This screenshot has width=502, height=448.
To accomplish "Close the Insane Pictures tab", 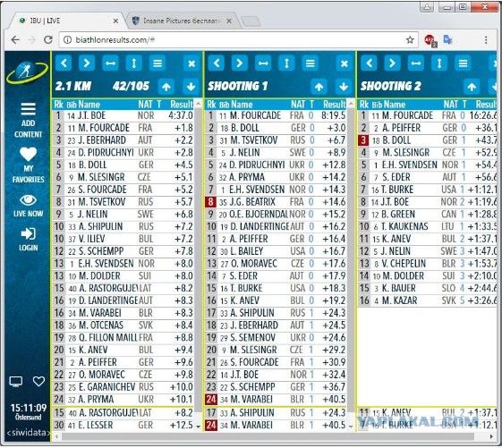I will click(229, 21).
